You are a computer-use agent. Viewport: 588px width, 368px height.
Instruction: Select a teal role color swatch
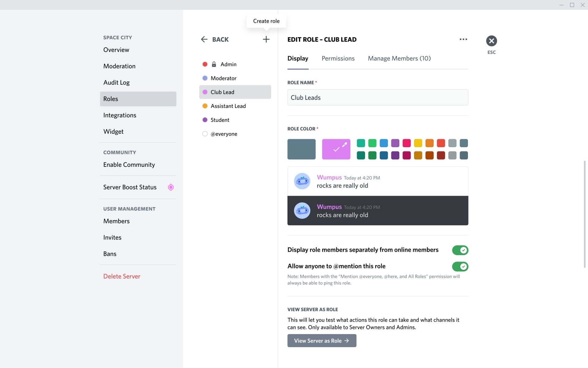click(361, 143)
